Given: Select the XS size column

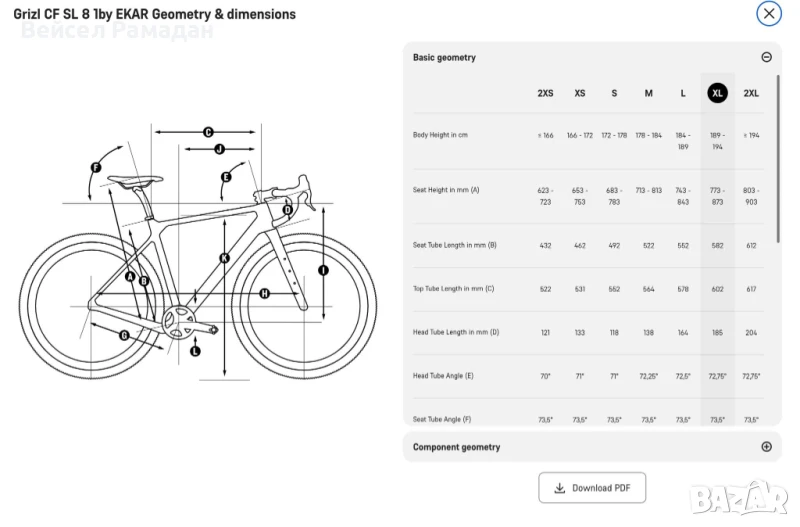Looking at the screenshot, I should tap(580, 93).
